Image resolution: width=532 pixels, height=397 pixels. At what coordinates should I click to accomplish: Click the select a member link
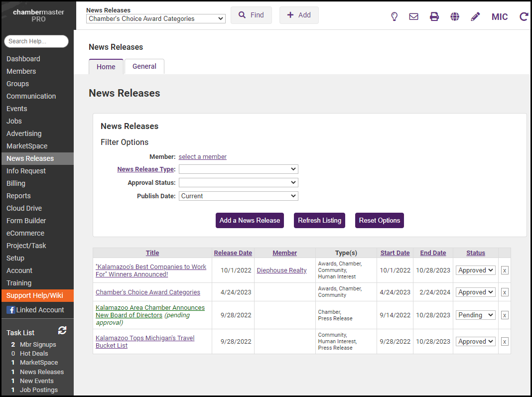point(202,157)
